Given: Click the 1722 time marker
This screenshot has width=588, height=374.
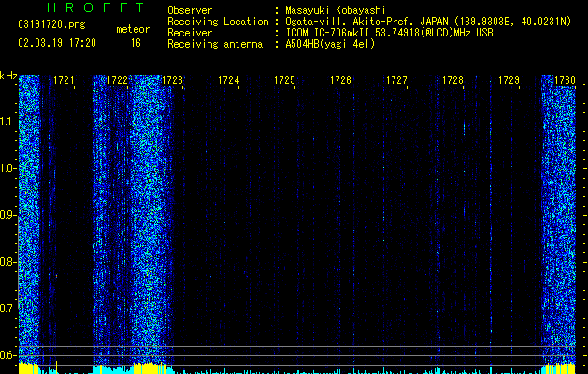Looking at the screenshot, I should point(117,80).
